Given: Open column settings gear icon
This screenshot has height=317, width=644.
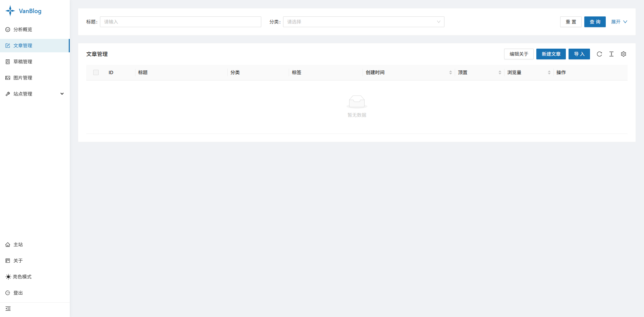Looking at the screenshot, I should point(624,54).
